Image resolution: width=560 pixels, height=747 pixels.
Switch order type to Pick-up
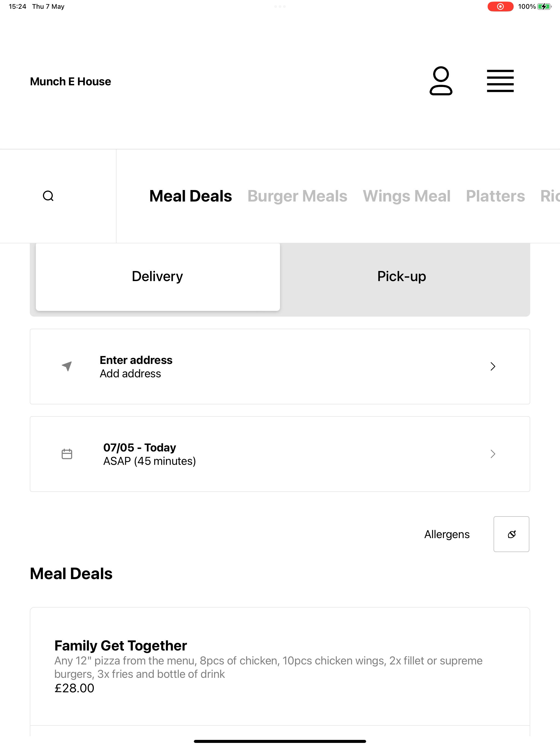coord(402,277)
